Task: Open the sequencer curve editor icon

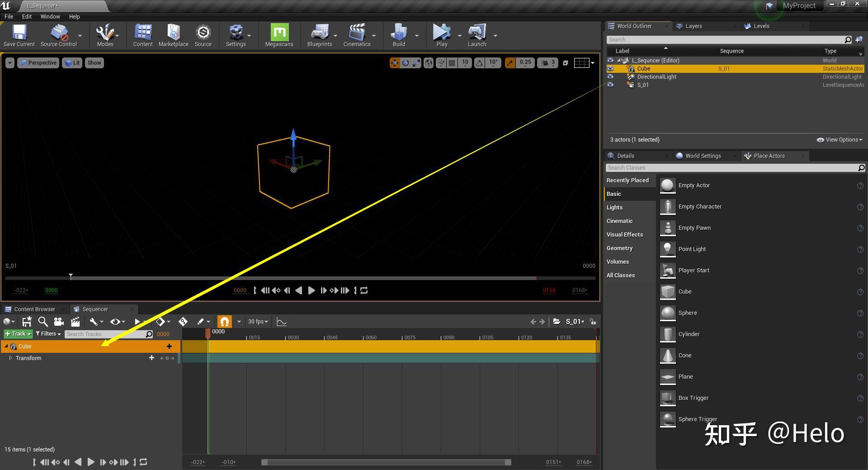Action: 281,322
